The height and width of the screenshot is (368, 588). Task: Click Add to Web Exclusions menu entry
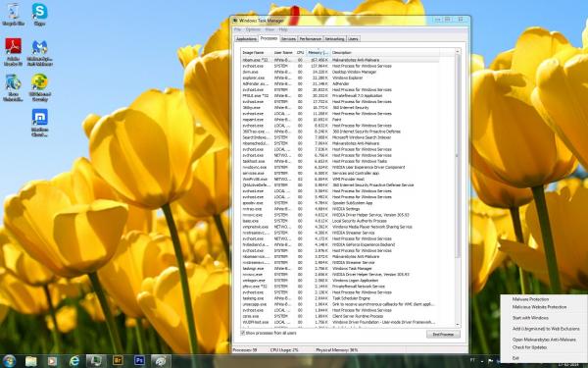(546, 329)
